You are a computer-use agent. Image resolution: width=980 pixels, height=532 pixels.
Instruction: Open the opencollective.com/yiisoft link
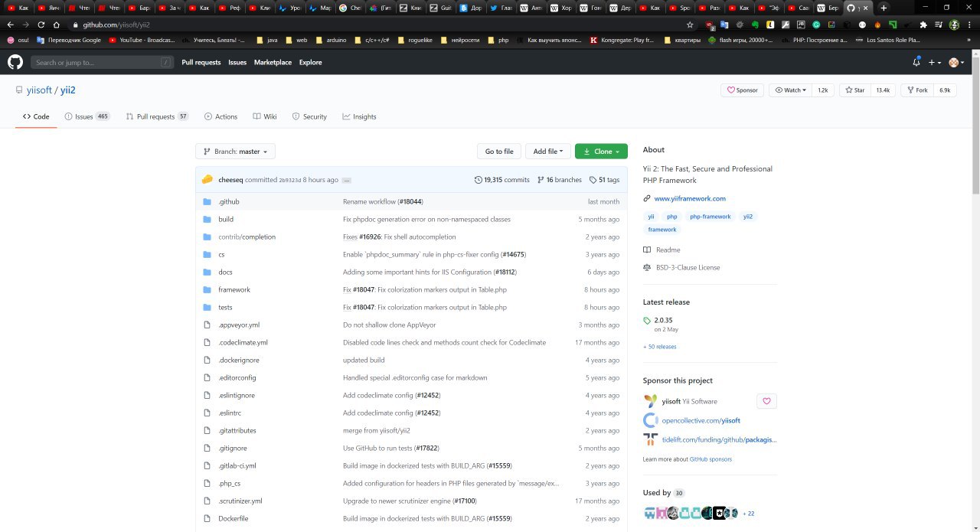point(701,420)
